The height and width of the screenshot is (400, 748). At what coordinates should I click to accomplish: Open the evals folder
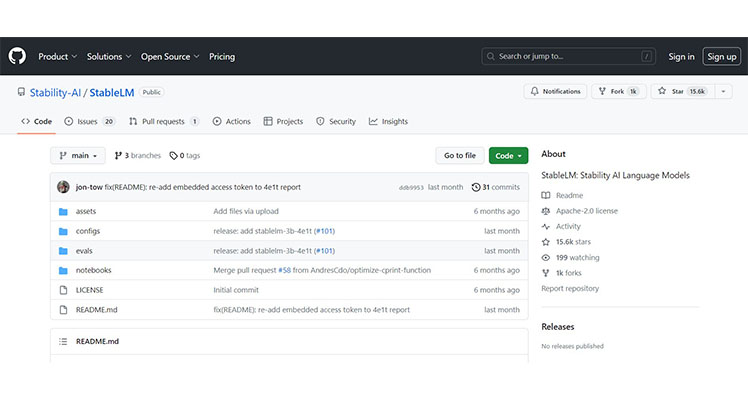coord(84,251)
